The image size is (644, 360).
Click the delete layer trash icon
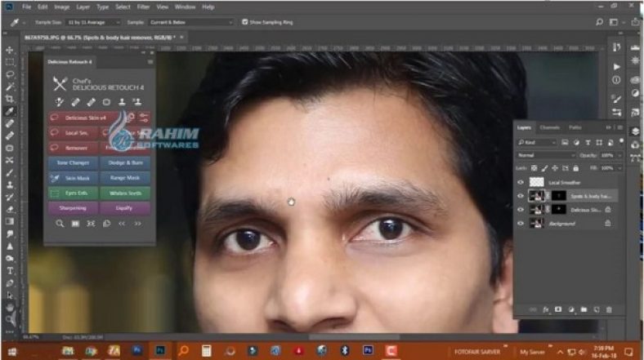pos(609,309)
